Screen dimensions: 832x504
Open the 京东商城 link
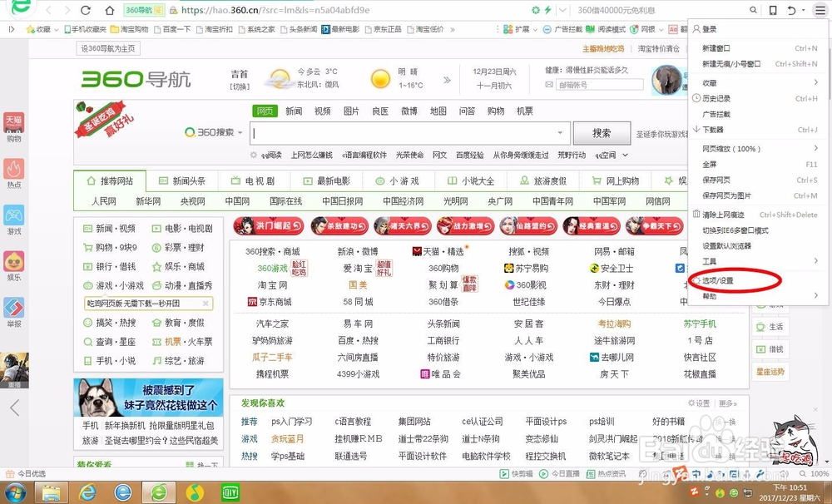tap(275, 302)
